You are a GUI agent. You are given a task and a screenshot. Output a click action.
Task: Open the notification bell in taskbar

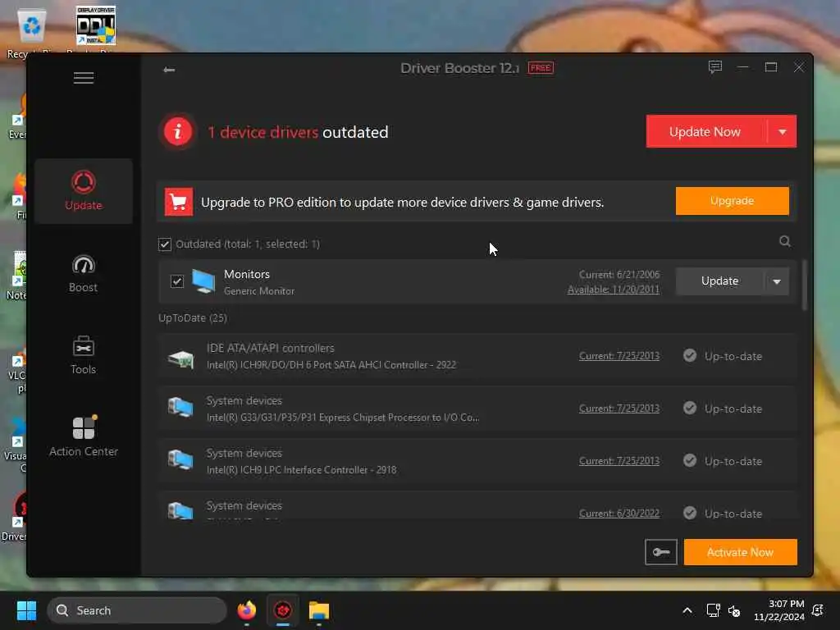pos(818,610)
